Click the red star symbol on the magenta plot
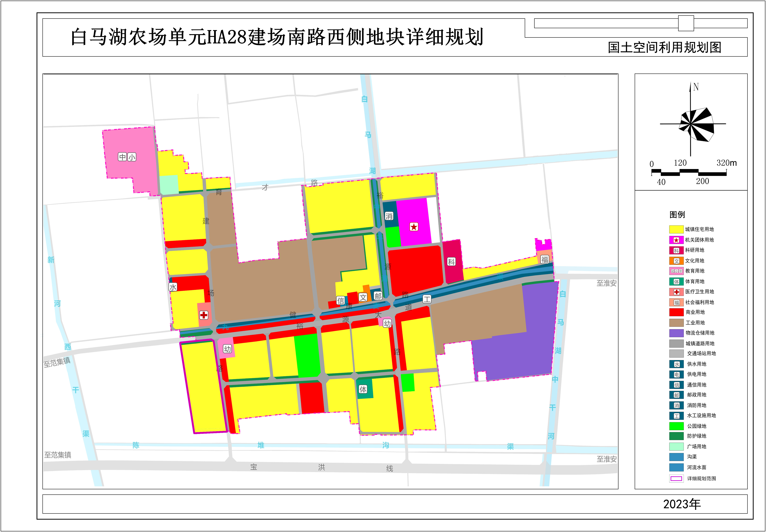This screenshot has height=532, width=766. click(414, 227)
